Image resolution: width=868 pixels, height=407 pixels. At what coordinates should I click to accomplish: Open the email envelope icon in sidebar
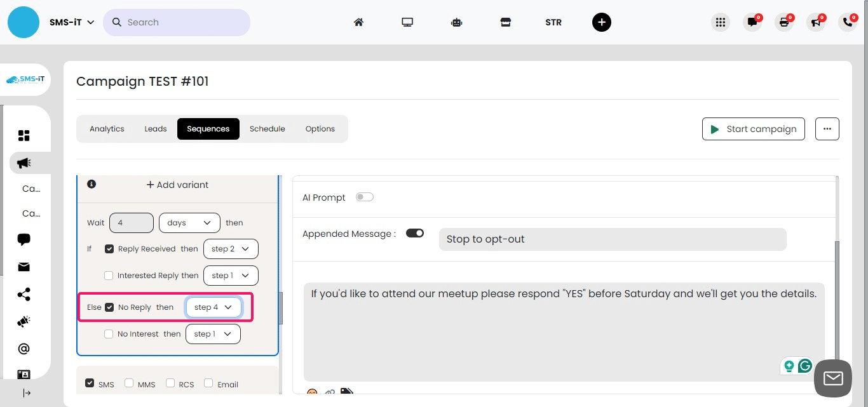tap(24, 267)
